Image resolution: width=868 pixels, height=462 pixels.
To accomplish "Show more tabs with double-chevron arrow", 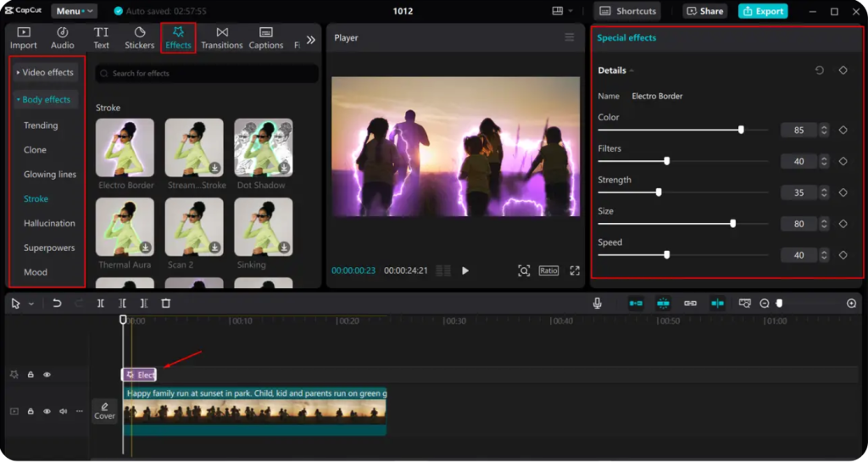I will [x=311, y=40].
